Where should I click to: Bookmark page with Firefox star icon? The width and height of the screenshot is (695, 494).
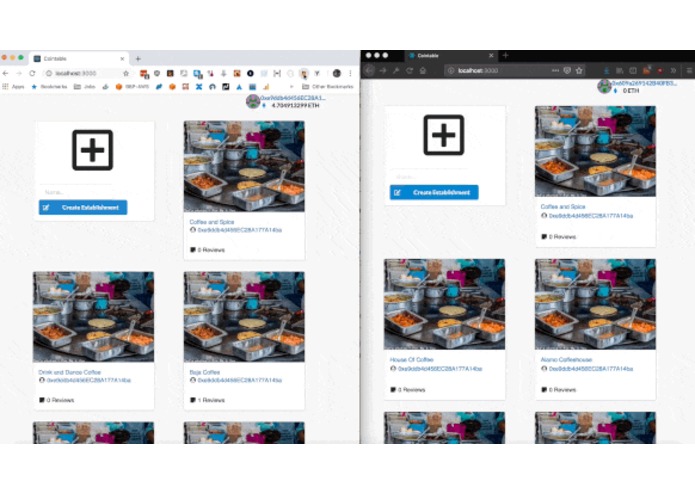[579, 70]
